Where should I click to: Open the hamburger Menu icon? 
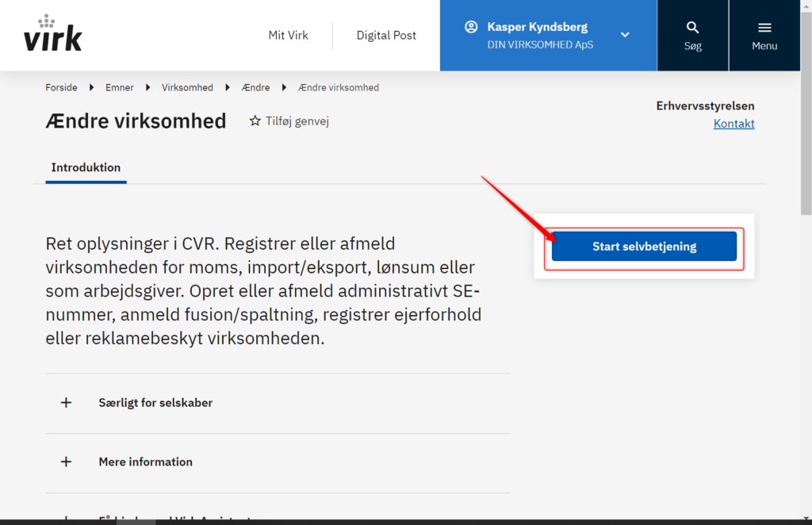pos(764,28)
